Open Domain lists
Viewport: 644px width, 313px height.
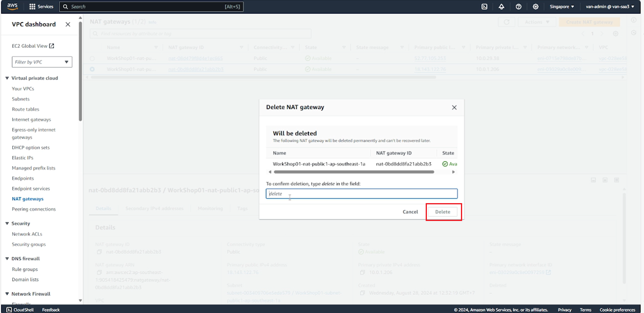(25, 280)
